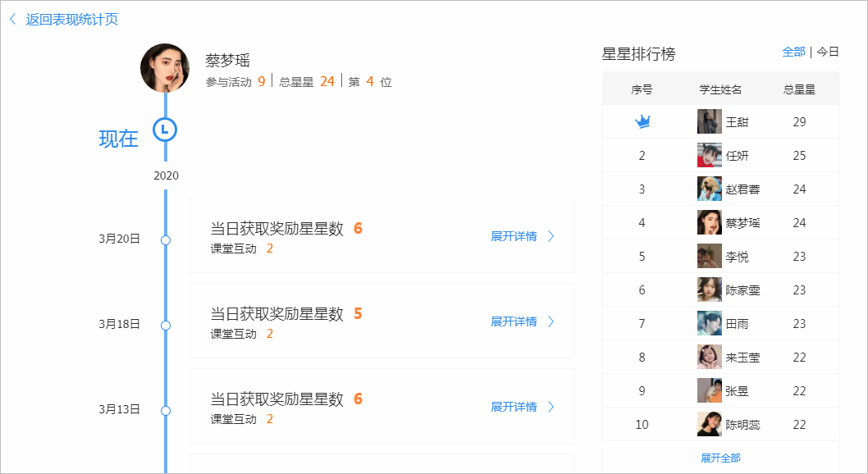Click the crown icon for first rank

[642, 122]
